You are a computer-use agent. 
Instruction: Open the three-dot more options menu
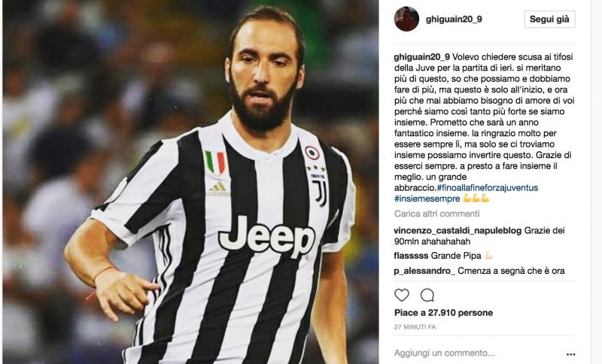click(x=570, y=354)
